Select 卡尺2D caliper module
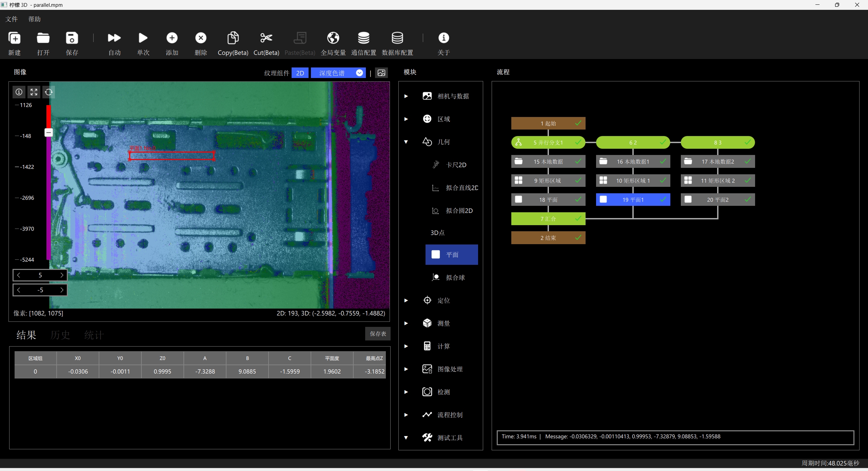This screenshot has height=471, width=868. [452, 165]
